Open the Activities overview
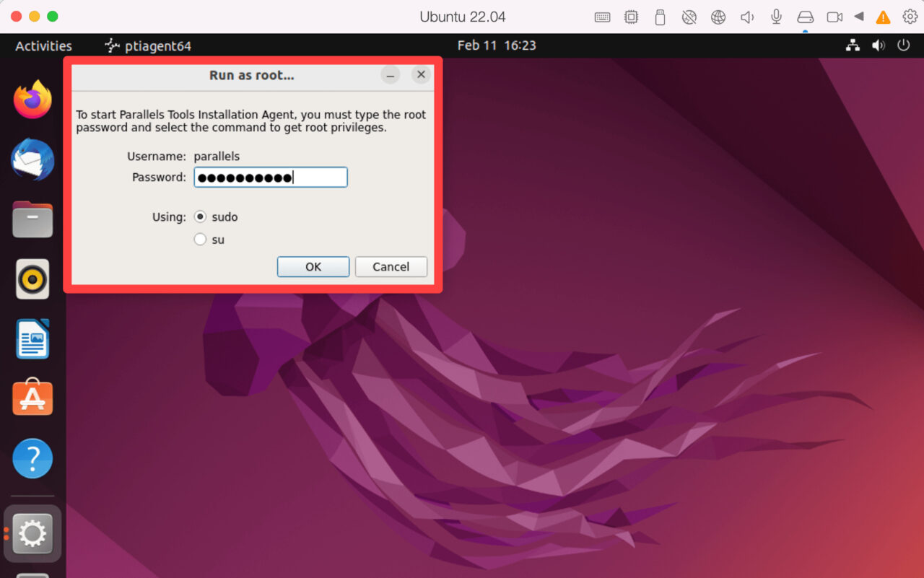Image resolution: width=924 pixels, height=578 pixels. coord(43,45)
